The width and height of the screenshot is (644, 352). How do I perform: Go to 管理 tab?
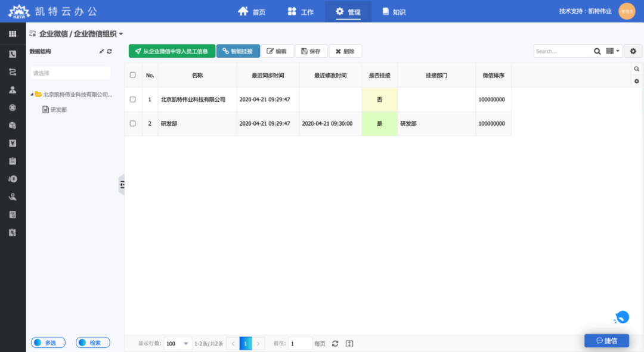348,11
